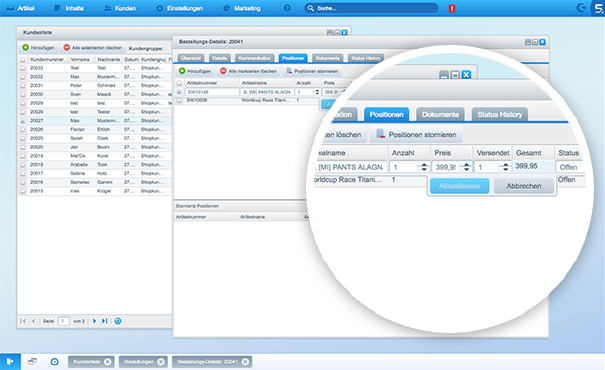Uncheck the box for position SW10146
The height and width of the screenshot is (370, 605).
pos(179,92)
